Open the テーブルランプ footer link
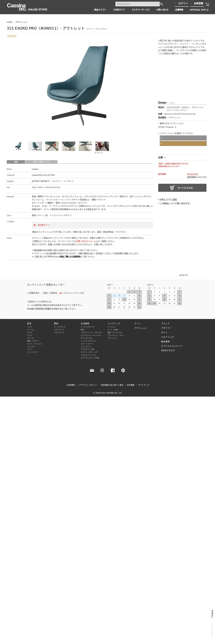 tap(60, 327)
